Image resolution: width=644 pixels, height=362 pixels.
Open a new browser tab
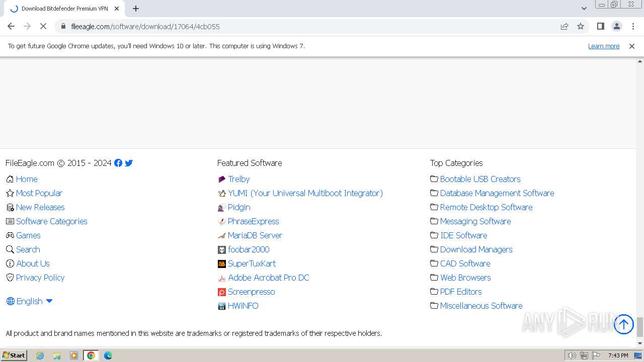(x=135, y=9)
